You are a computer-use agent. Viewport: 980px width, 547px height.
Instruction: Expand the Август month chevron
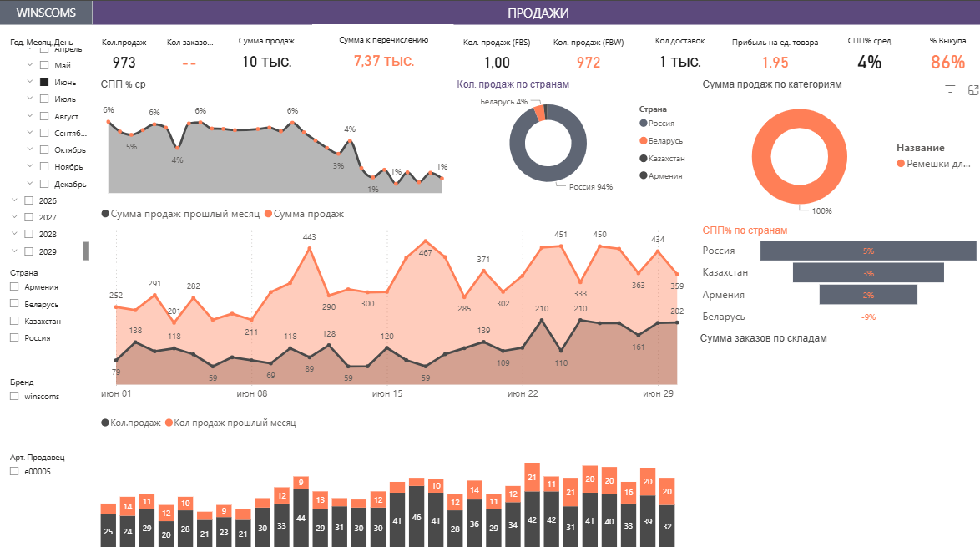(31, 116)
